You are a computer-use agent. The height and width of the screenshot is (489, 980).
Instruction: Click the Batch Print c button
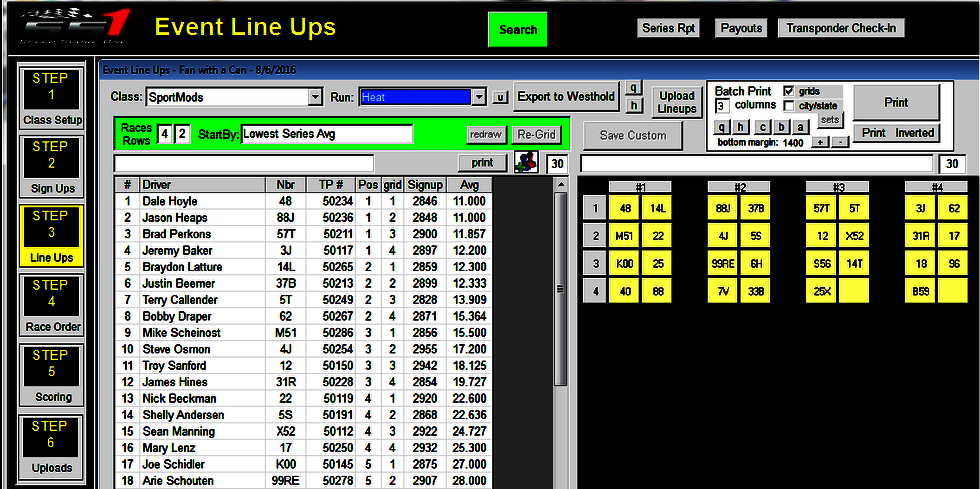762,126
